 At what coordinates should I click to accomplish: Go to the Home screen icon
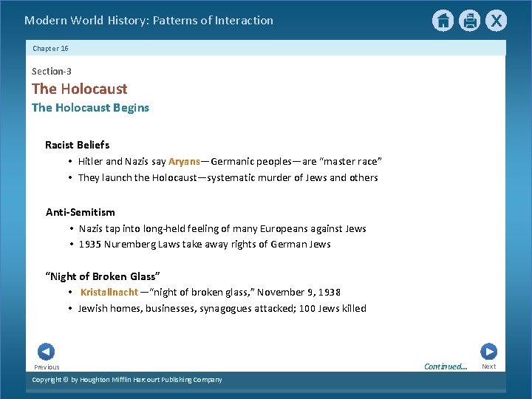(443, 21)
